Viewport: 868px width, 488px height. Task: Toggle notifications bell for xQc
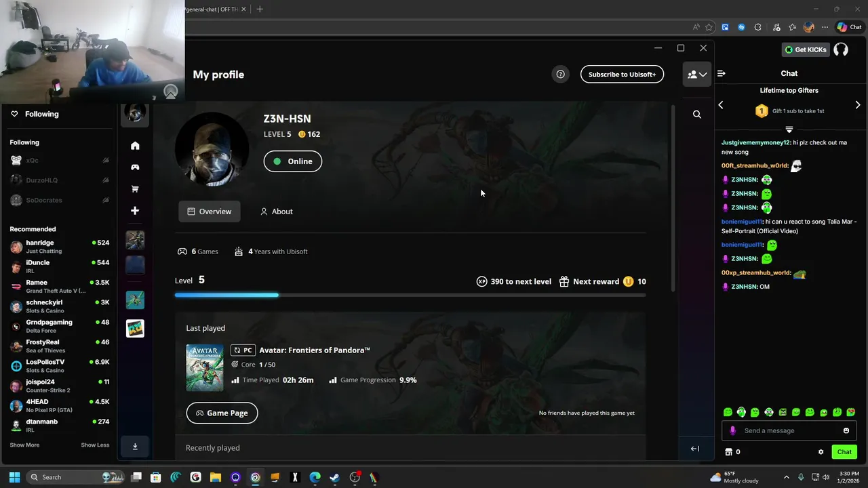(x=106, y=161)
